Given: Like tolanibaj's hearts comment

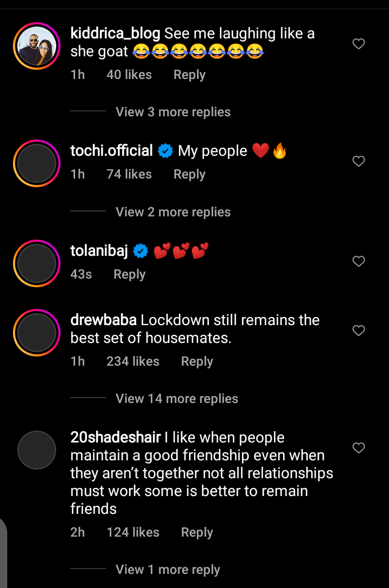Looking at the screenshot, I should pyautogui.click(x=359, y=261).
